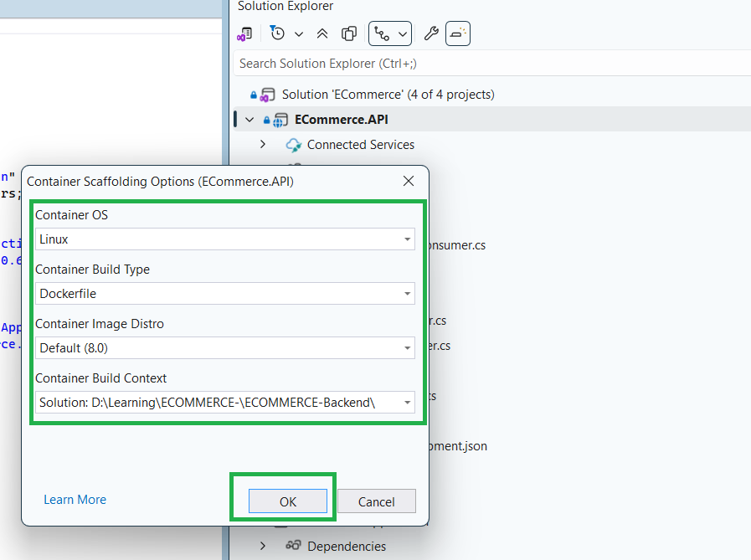Screen dimensions: 751x560
Task: Select the partially hidden pment.json file
Action: point(457,446)
